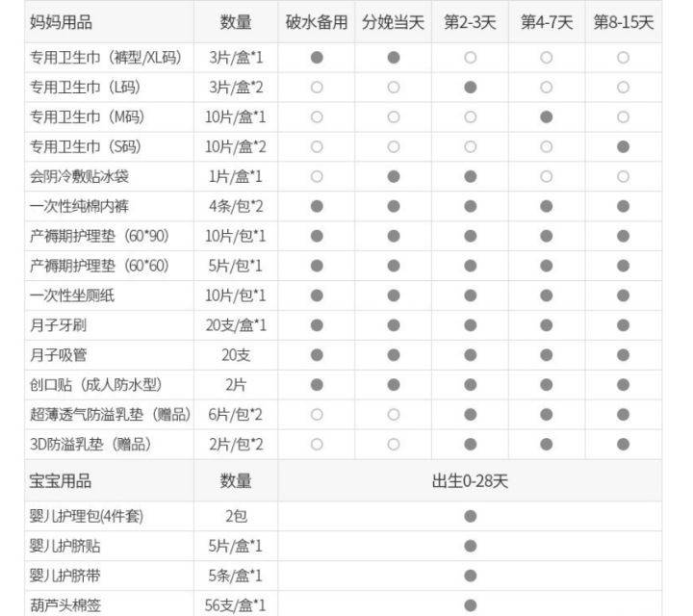
Task: Click the 出生0-28天 header cell
Action: tap(470, 481)
